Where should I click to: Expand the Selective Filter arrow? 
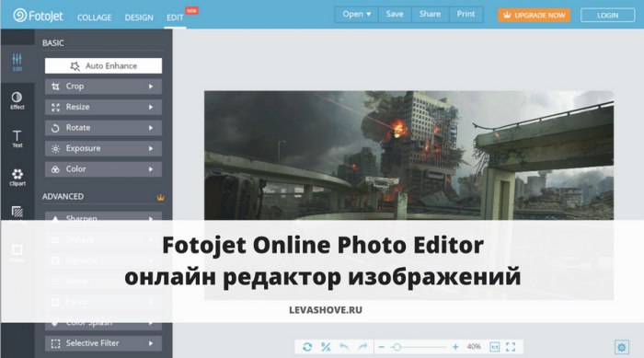point(151,343)
